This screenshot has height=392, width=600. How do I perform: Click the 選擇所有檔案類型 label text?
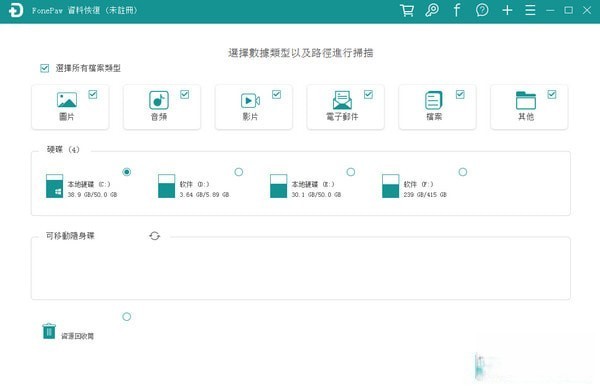click(88, 68)
